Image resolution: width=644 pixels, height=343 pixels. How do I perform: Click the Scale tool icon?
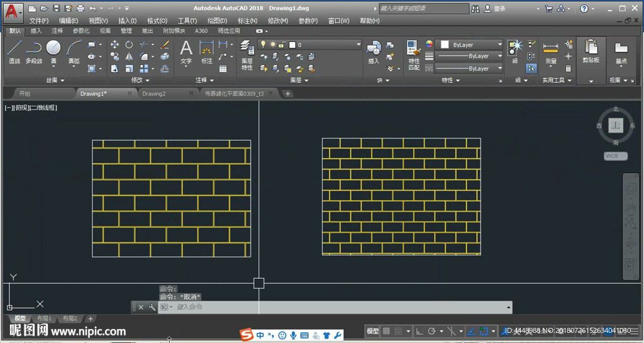point(129,69)
